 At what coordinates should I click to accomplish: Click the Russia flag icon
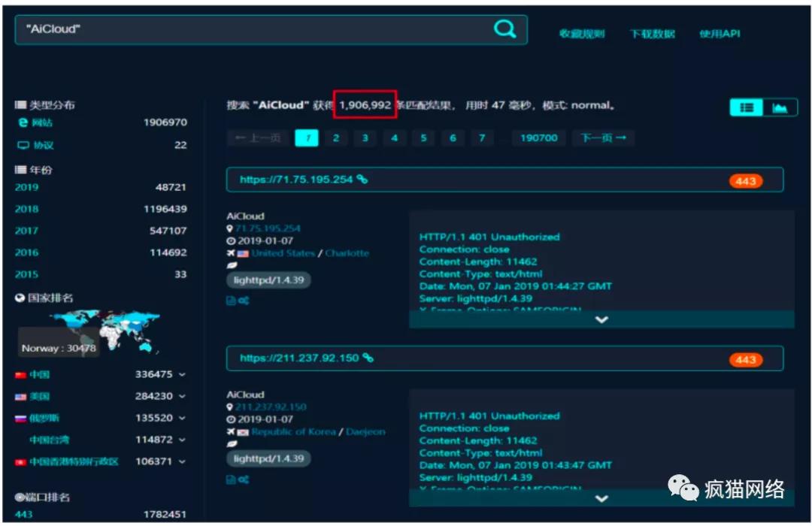point(21,419)
